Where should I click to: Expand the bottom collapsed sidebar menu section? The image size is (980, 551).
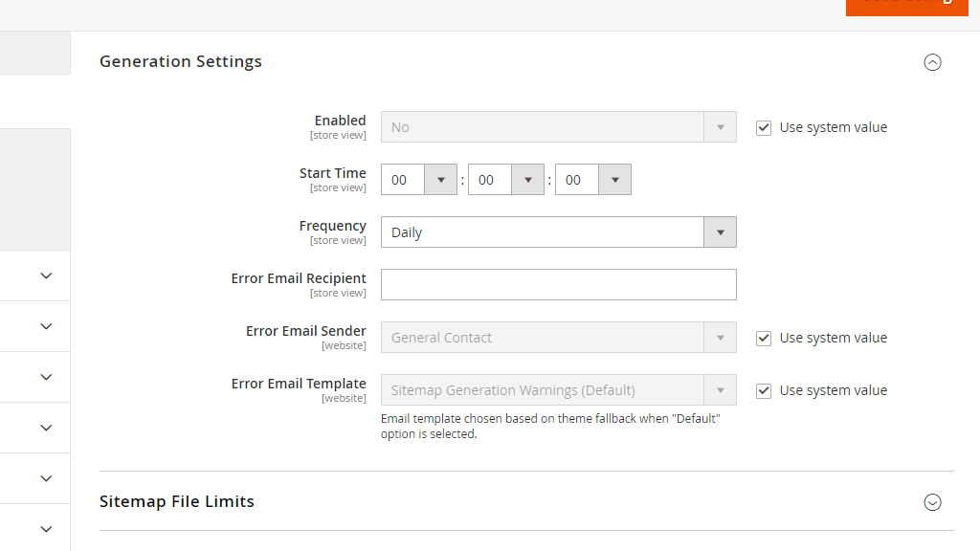pos(45,528)
